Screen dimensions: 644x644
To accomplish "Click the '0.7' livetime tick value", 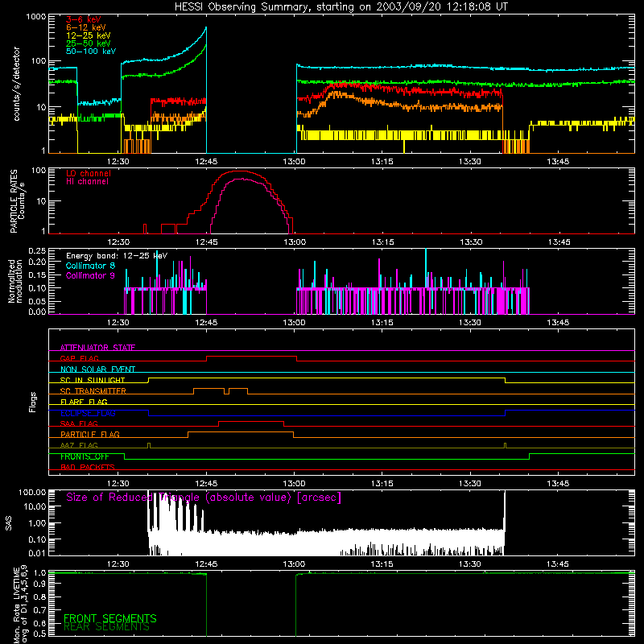I will (x=39, y=610).
